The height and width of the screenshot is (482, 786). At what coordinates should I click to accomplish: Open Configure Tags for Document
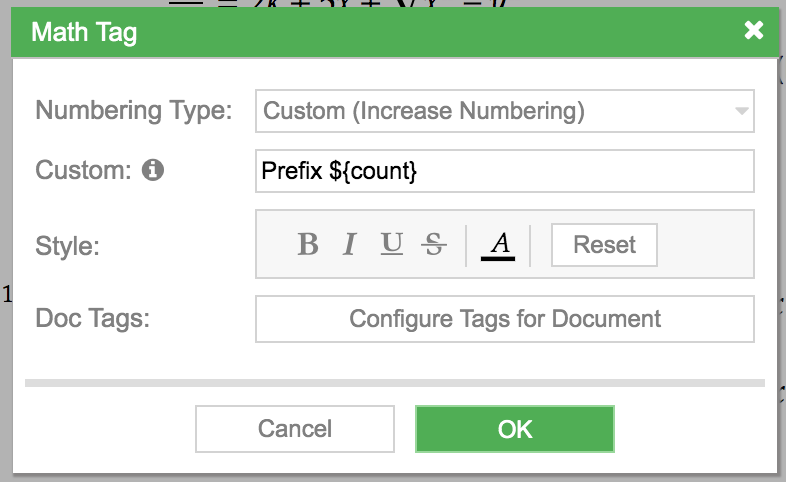tap(505, 319)
